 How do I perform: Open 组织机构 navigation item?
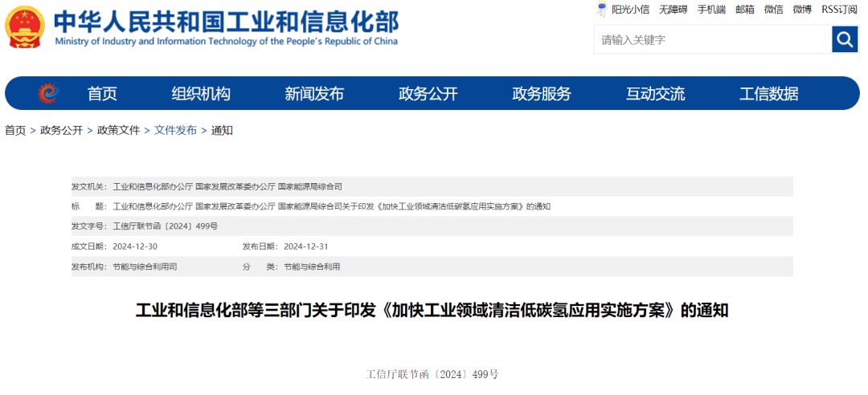tap(201, 94)
